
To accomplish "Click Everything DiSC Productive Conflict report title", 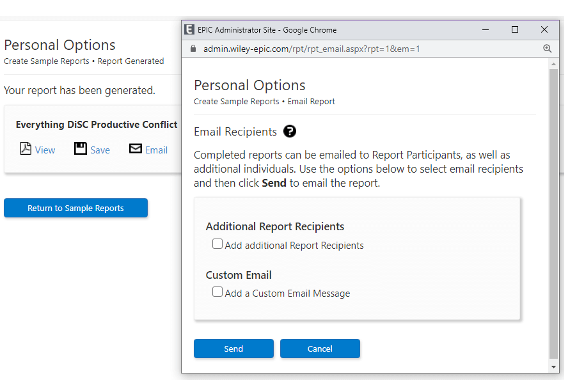I will pyautogui.click(x=97, y=125).
